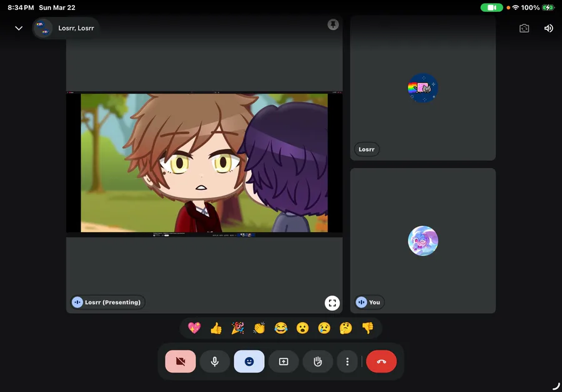Send the party popper reaction

click(237, 328)
